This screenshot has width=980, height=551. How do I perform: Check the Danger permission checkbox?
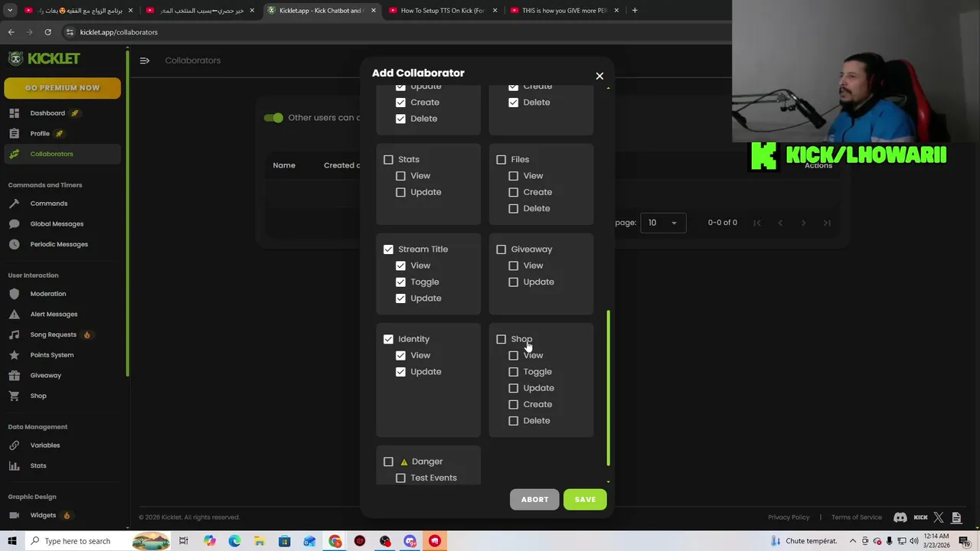[388, 461]
